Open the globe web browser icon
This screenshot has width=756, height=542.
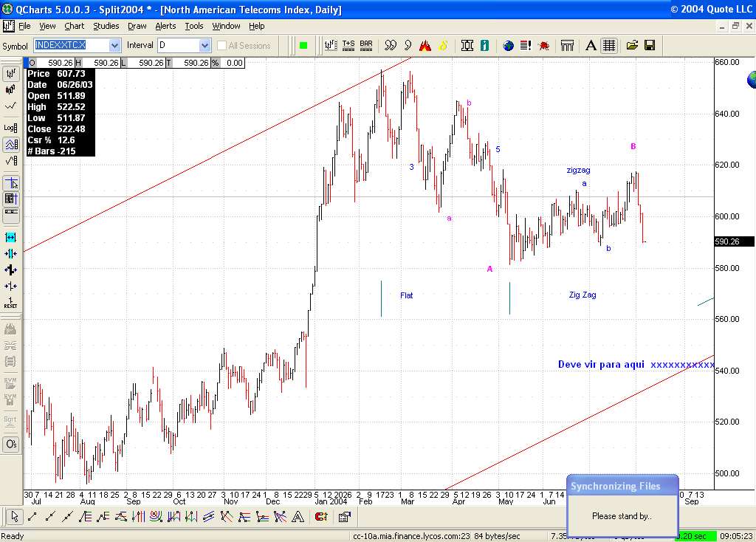coord(507,45)
